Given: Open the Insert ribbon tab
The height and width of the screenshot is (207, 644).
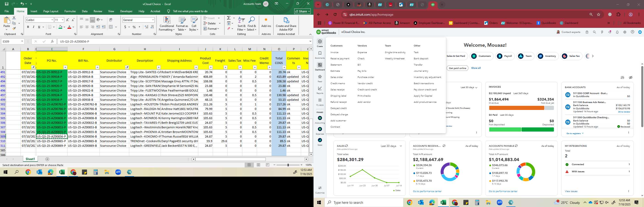Looking at the screenshot, I should 34,11.
